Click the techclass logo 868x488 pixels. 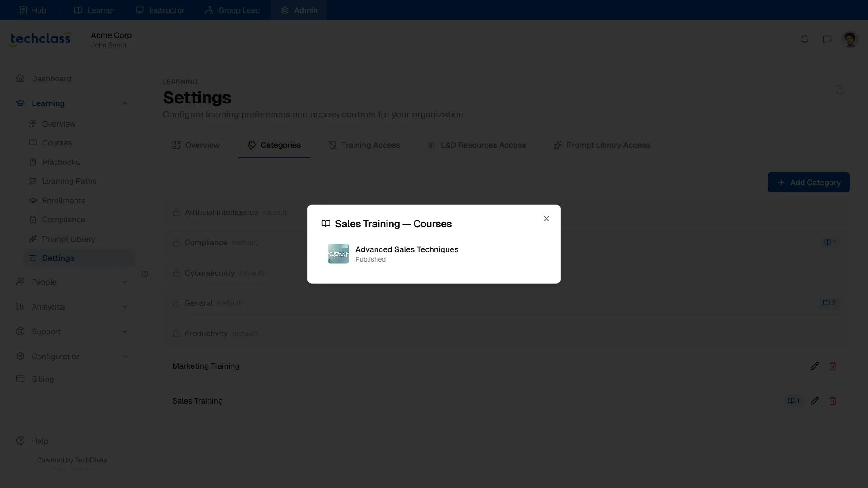point(41,39)
